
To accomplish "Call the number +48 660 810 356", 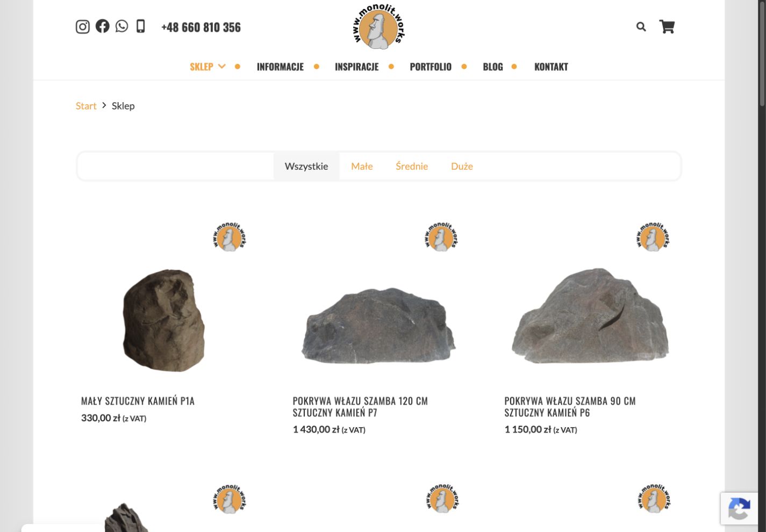I will (x=201, y=27).
